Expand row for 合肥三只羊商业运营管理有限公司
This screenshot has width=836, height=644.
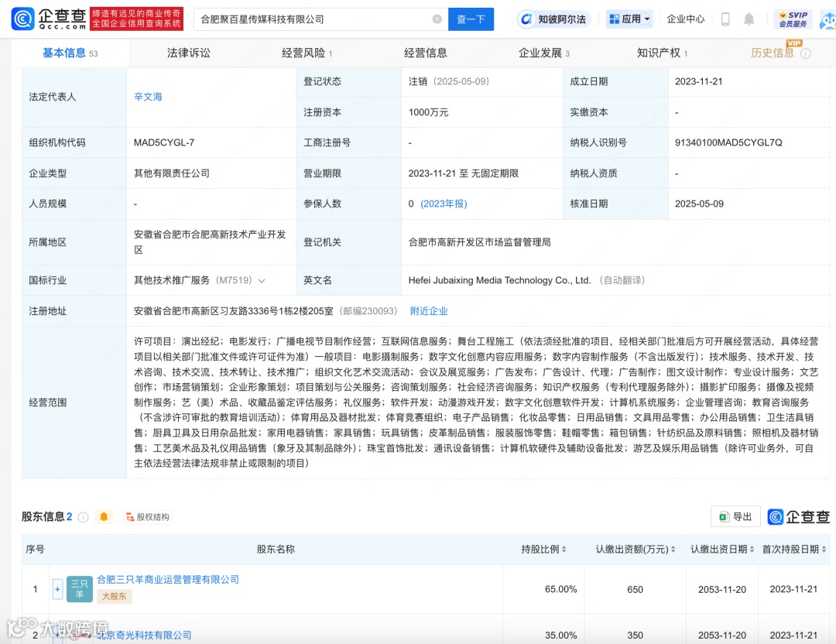coord(57,589)
